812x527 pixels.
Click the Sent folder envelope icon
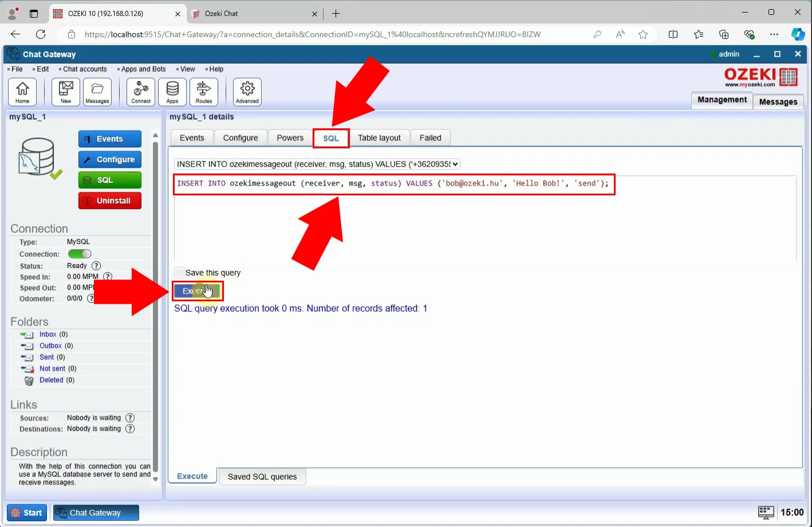pos(27,357)
